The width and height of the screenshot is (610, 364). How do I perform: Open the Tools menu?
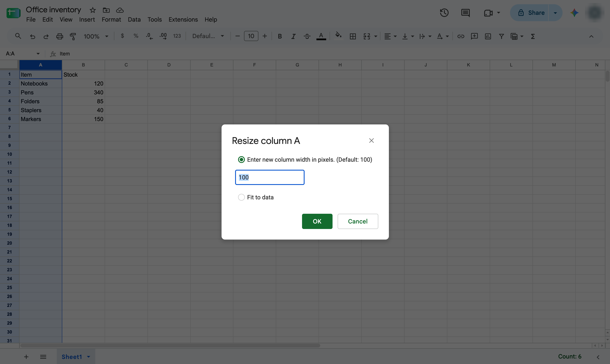point(155,19)
